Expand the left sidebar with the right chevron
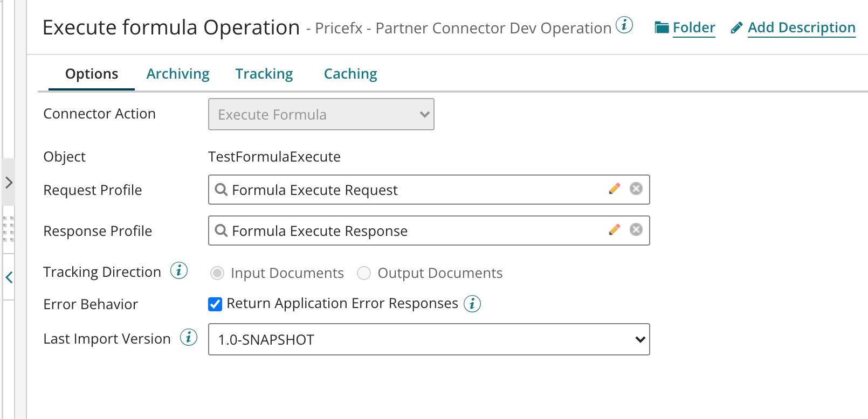Viewport: 868px width, 419px height. pos(9,183)
